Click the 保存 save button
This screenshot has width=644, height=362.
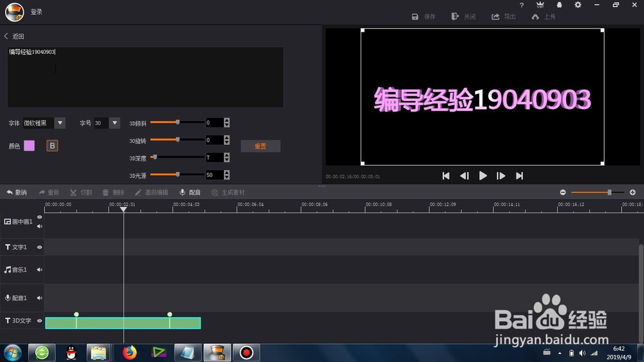pos(424,17)
